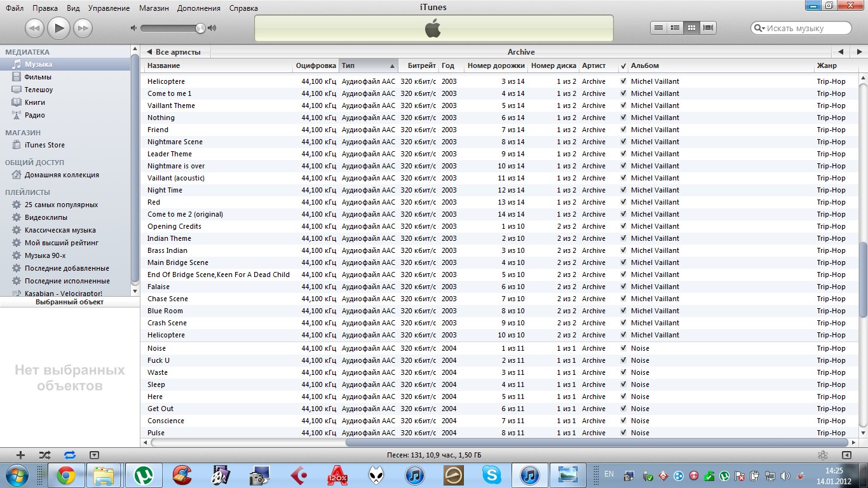Open the Genius sidebar atom icon
868x488 pixels.
click(x=822, y=455)
